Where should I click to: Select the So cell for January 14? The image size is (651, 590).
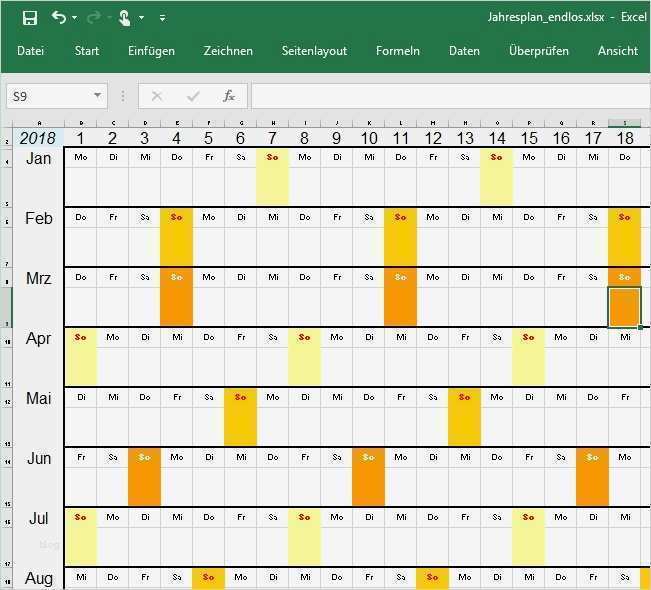click(x=497, y=157)
